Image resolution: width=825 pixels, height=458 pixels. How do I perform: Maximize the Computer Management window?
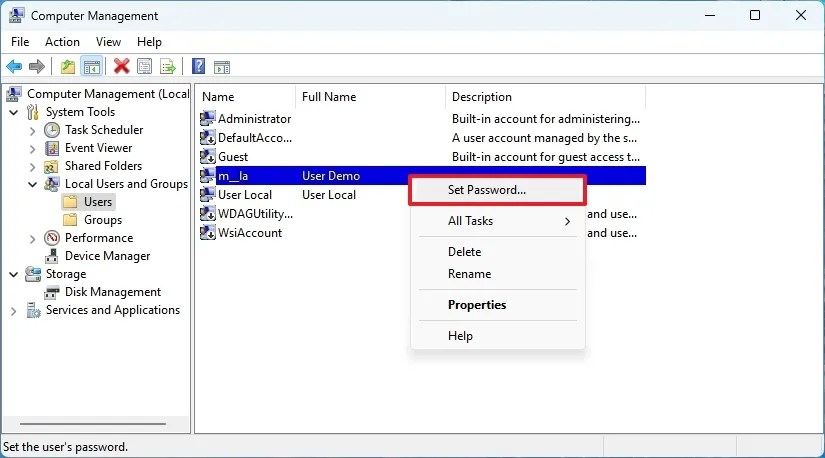[x=754, y=15]
